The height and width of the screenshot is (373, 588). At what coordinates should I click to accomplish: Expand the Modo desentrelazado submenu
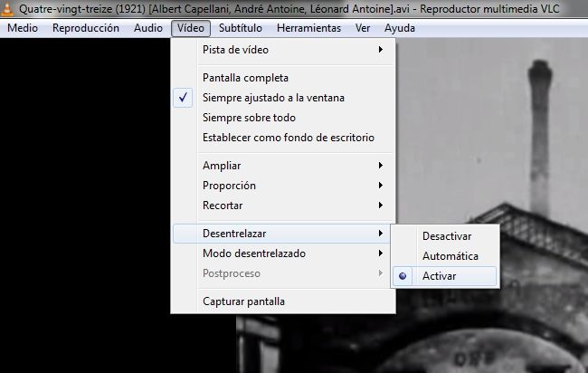[x=283, y=253]
